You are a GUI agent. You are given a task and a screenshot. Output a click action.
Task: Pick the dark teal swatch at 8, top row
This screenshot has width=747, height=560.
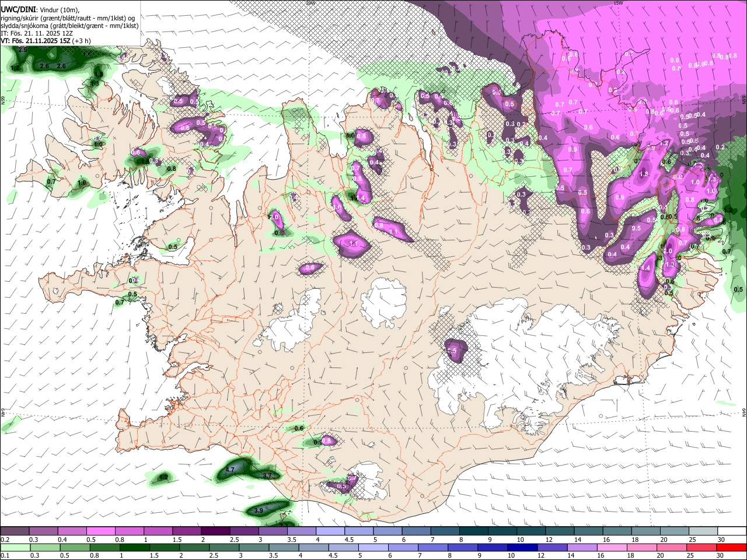click(x=473, y=531)
